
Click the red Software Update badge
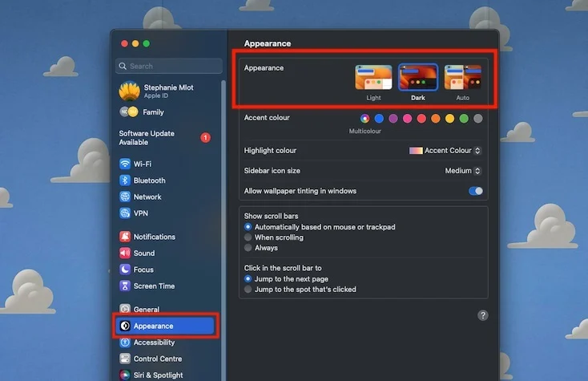pyautogui.click(x=206, y=138)
